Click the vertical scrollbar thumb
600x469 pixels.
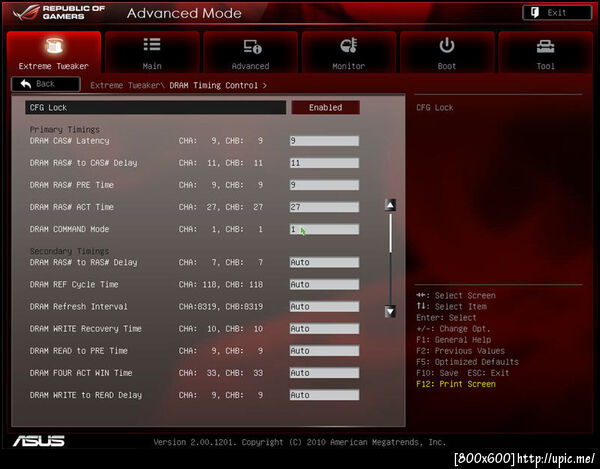coord(390,233)
